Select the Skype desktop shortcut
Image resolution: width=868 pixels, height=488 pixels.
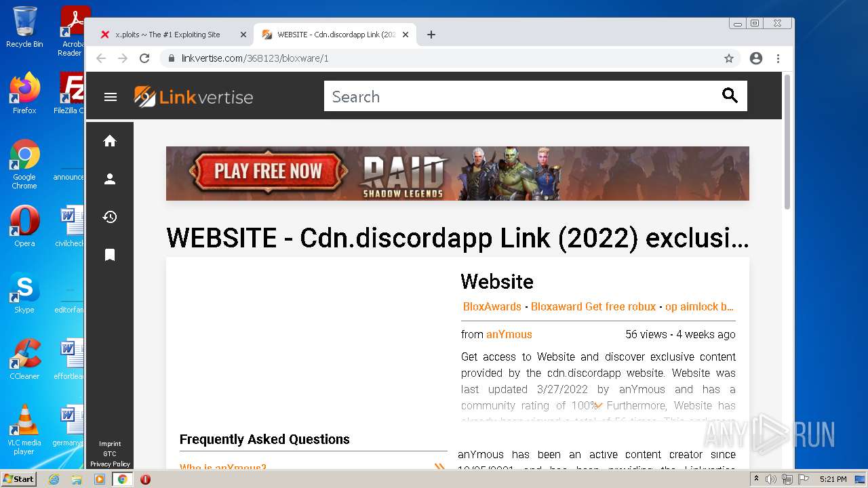coord(24,292)
